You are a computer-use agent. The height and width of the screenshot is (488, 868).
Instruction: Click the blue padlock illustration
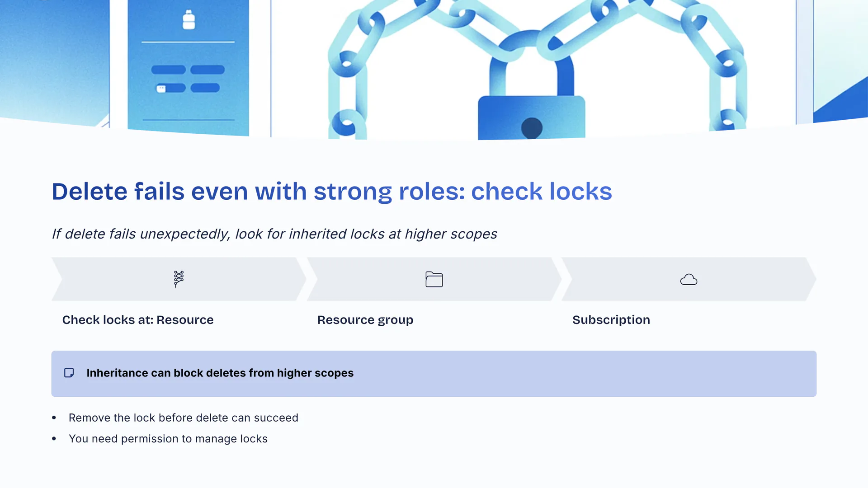click(x=531, y=113)
